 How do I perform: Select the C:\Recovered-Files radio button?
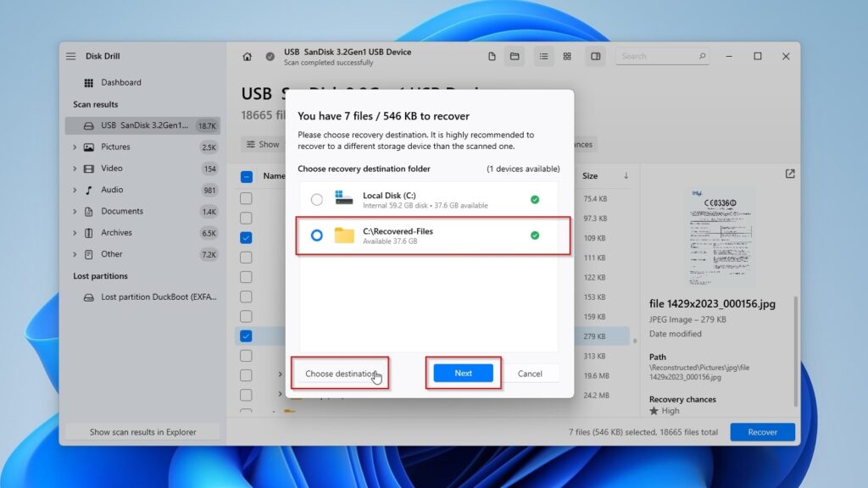[317, 236]
